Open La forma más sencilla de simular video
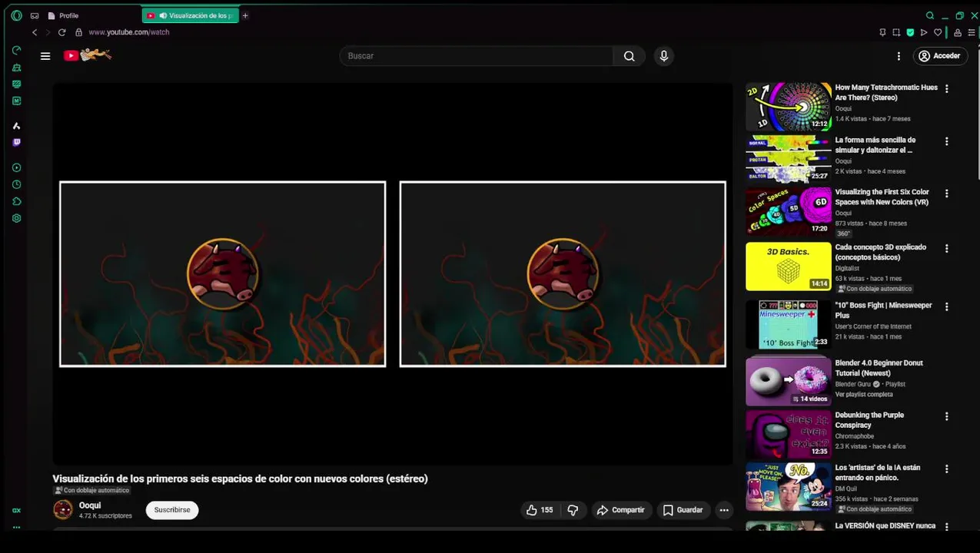Screen dimensions: 980x553 (875, 145)
